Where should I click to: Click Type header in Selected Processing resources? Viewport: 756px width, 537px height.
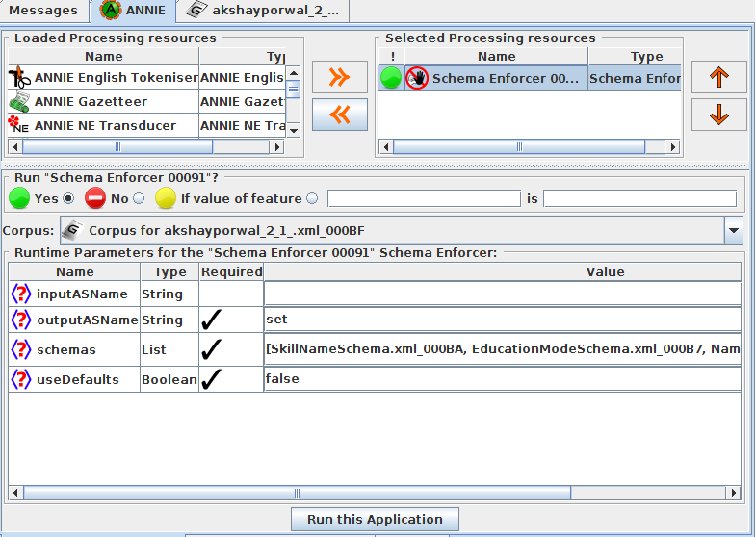point(635,57)
